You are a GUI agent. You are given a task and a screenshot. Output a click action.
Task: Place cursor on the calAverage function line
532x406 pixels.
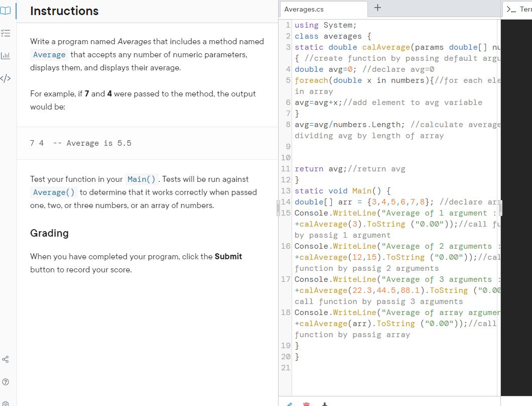pos(386,47)
